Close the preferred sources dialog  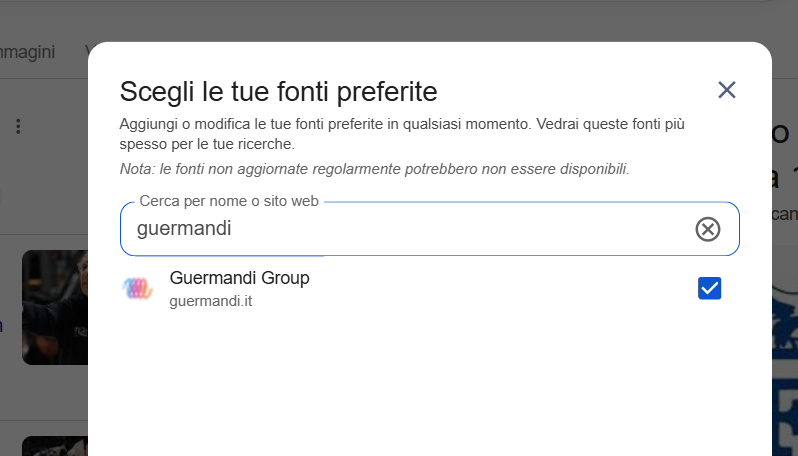[727, 90]
